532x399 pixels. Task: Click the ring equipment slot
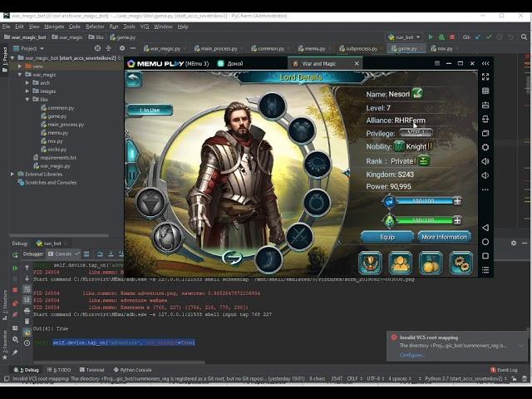tap(316, 202)
